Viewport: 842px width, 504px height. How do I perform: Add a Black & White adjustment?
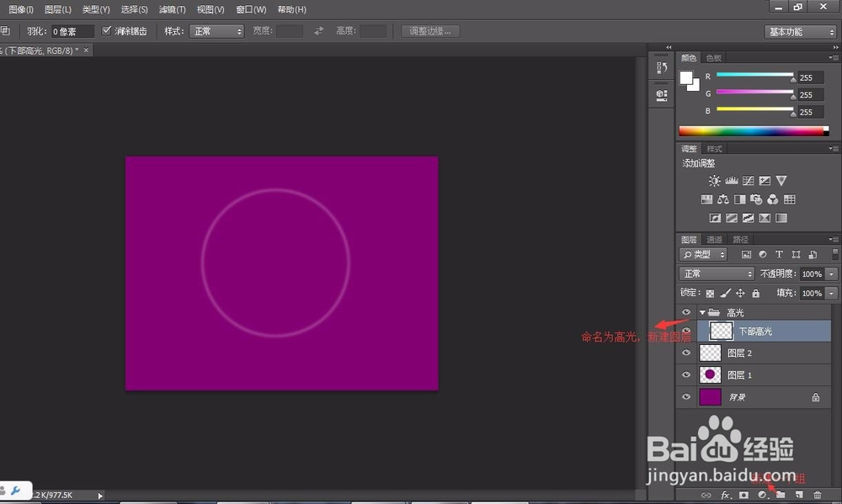pyautogui.click(x=740, y=199)
